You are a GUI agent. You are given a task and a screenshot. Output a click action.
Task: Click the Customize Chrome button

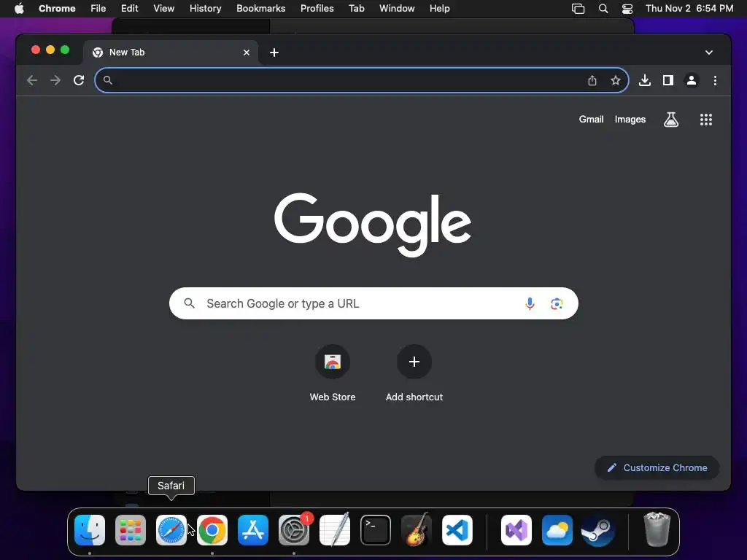tap(657, 467)
